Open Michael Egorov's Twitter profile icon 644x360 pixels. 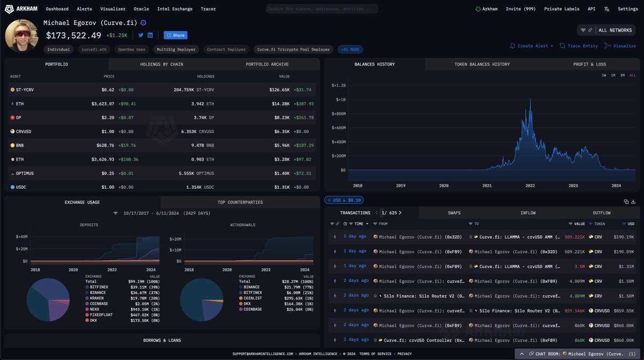(x=141, y=35)
